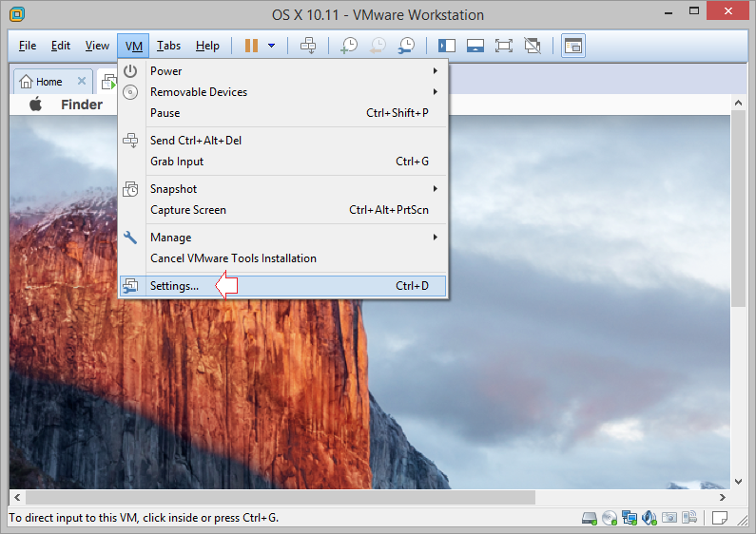Screen dimensions: 756x534
Task: Click the hard disk status bar icon
Action: point(590,518)
